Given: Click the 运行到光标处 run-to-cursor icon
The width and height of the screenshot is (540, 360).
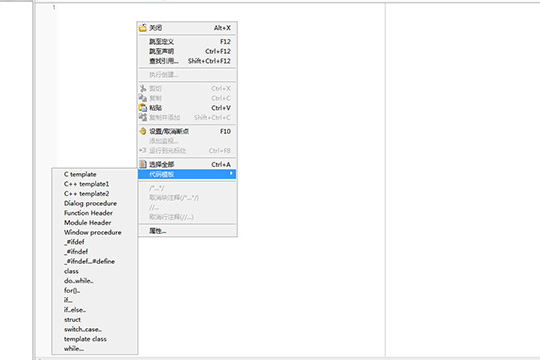Looking at the screenshot, I should 143,151.
